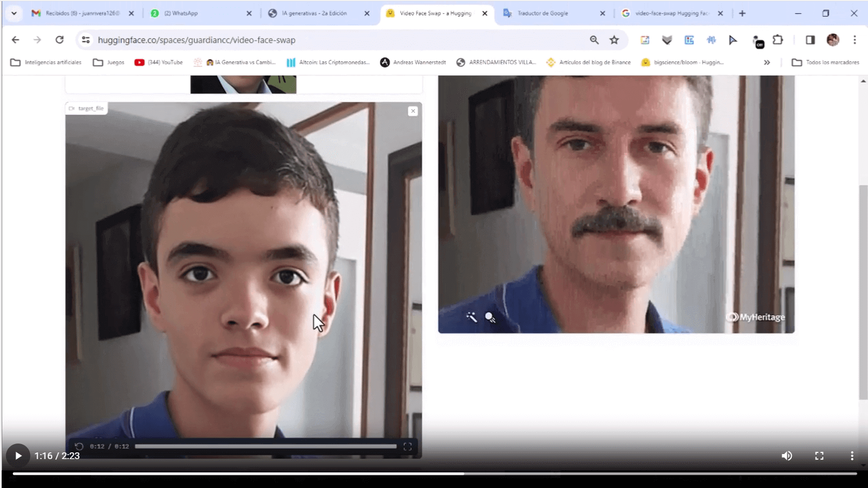Open the paper-plane extension icon
868x488 pixels.
click(x=733, y=40)
